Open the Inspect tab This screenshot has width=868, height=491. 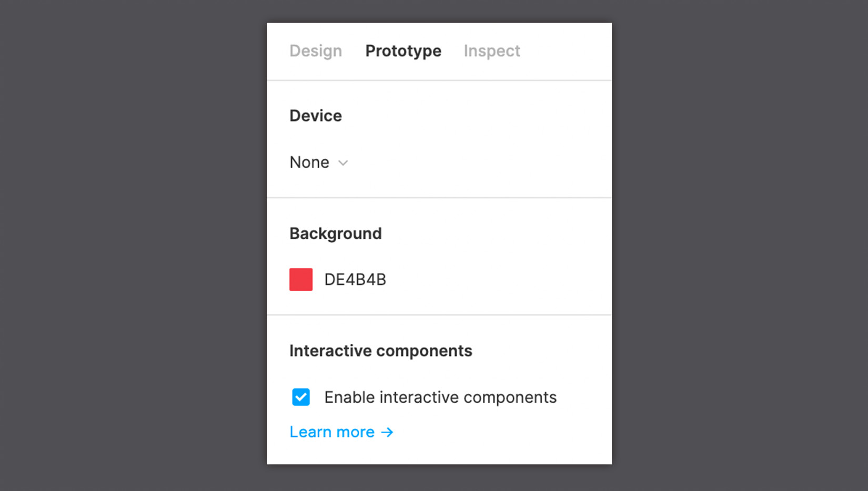pos(491,51)
